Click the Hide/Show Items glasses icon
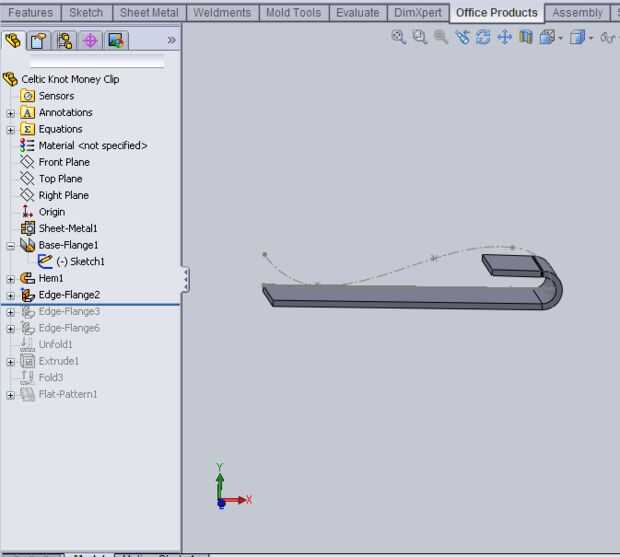This screenshot has width=620, height=557. point(608,38)
